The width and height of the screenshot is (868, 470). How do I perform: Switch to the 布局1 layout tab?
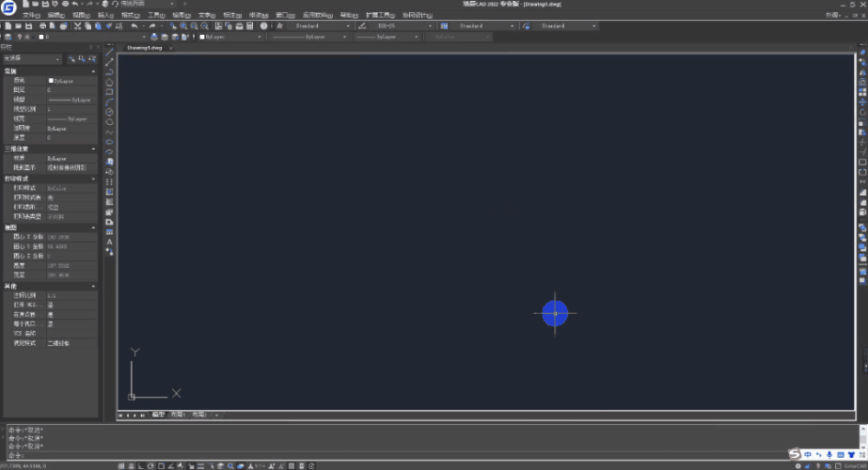tap(178, 415)
